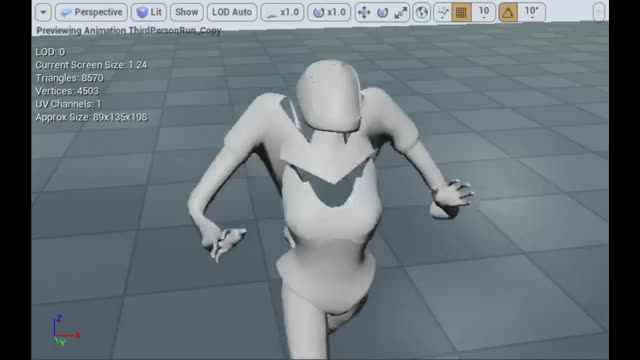
Task: Change the x1.0 playback speed
Action: pos(282,12)
